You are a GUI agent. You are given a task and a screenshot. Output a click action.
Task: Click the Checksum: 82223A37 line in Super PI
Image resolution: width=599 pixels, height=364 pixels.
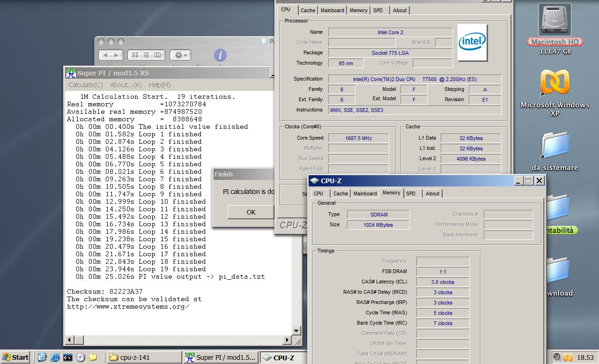click(105, 291)
